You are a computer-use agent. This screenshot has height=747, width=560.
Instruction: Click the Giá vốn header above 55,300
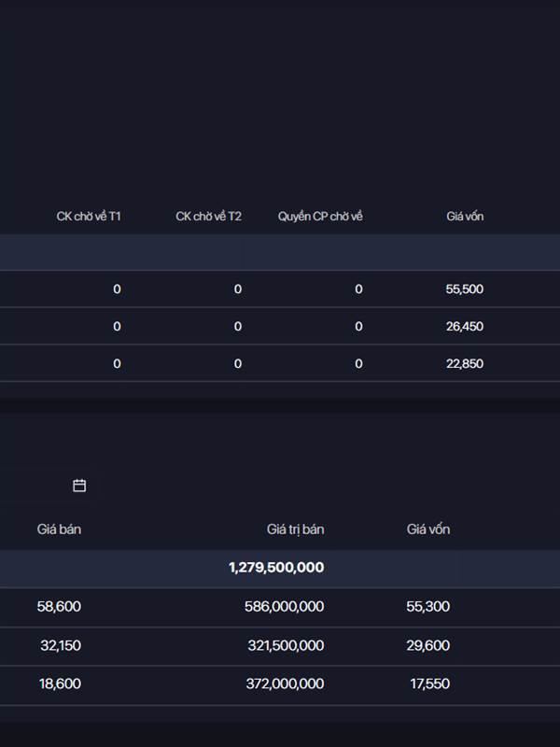click(x=428, y=529)
